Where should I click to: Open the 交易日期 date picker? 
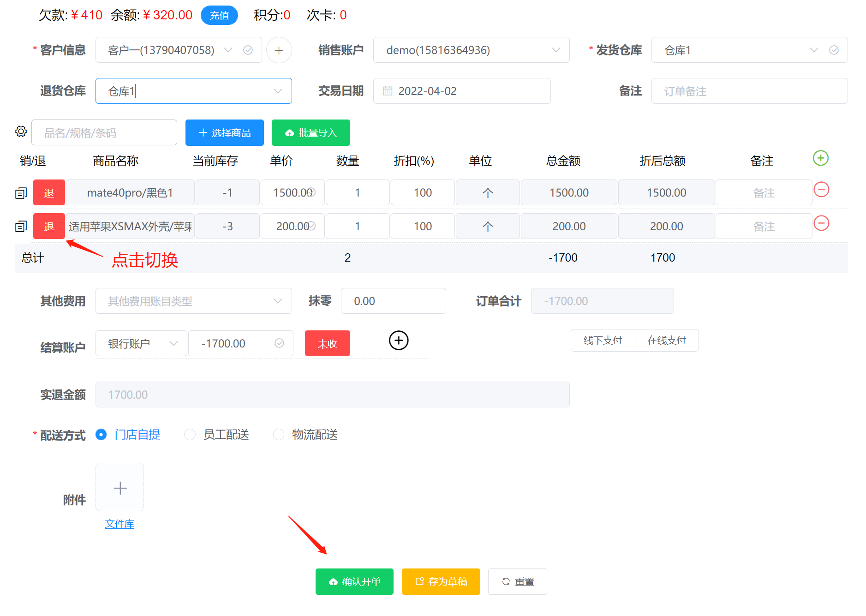[462, 91]
